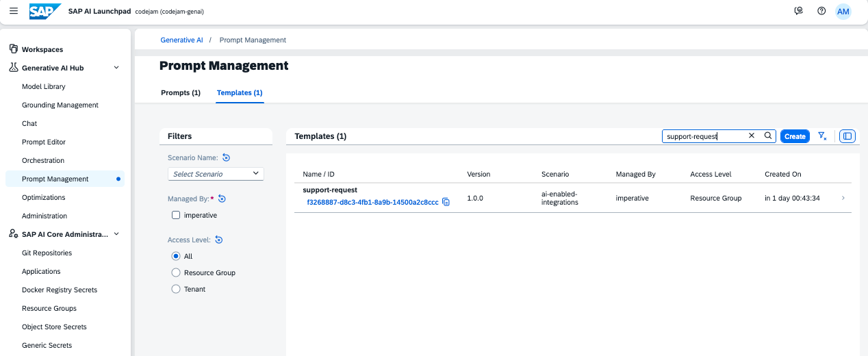Click the Access Level column header
This screenshot has width=868, height=356.
point(711,174)
